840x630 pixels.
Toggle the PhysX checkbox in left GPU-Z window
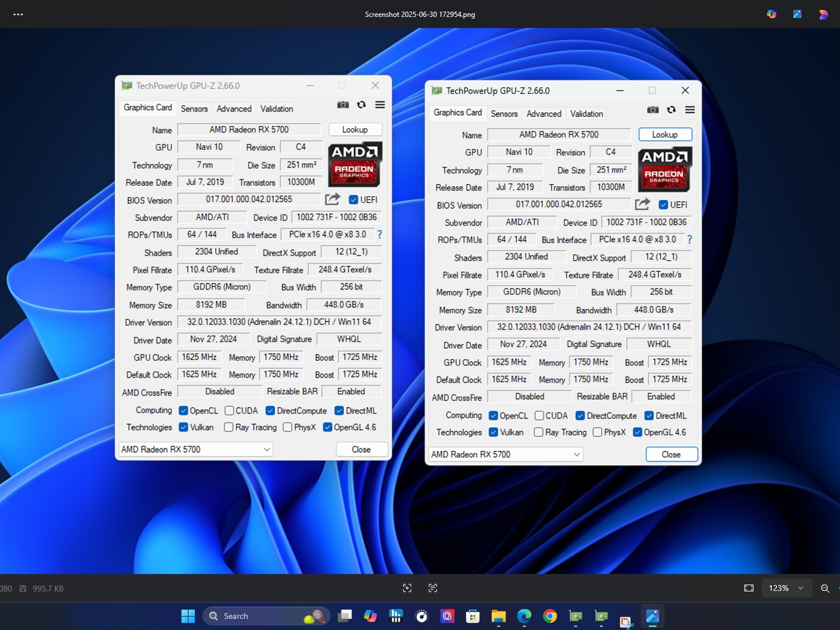(288, 427)
